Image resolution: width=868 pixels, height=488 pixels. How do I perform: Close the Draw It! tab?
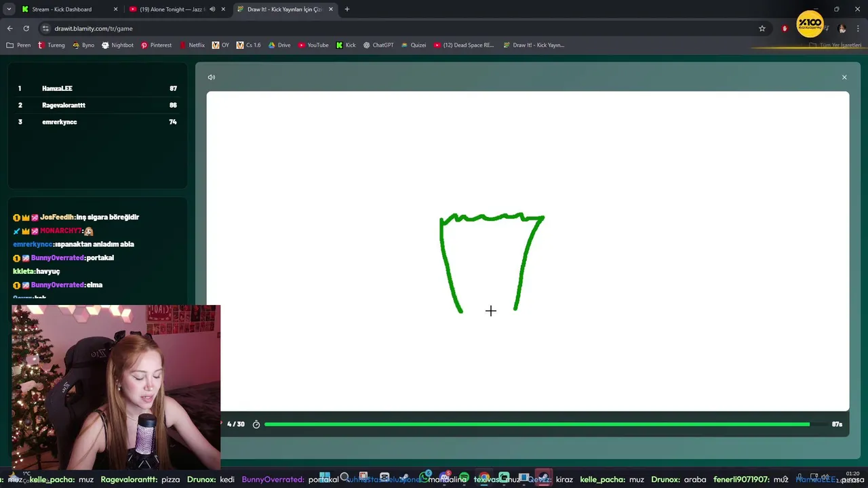pyautogui.click(x=331, y=9)
